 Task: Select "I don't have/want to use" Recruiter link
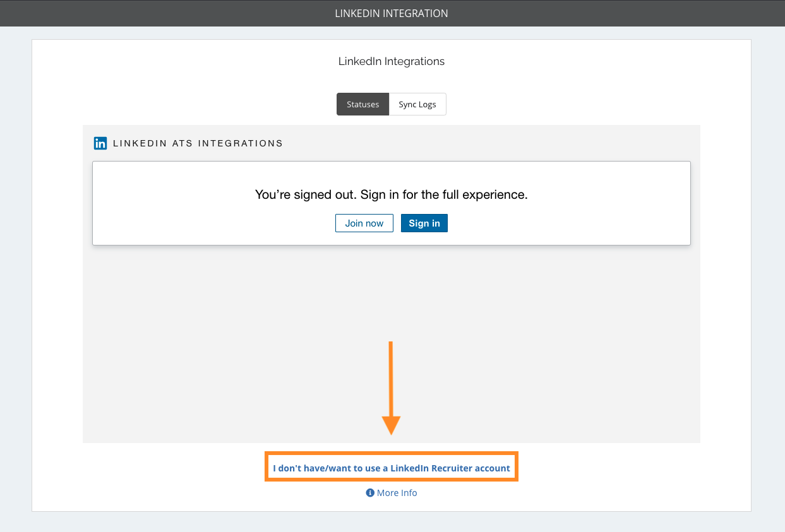coord(392,468)
